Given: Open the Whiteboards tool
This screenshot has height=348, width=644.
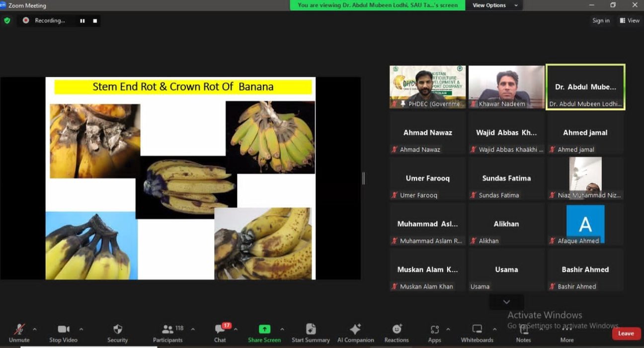Looking at the screenshot, I should point(477,330).
